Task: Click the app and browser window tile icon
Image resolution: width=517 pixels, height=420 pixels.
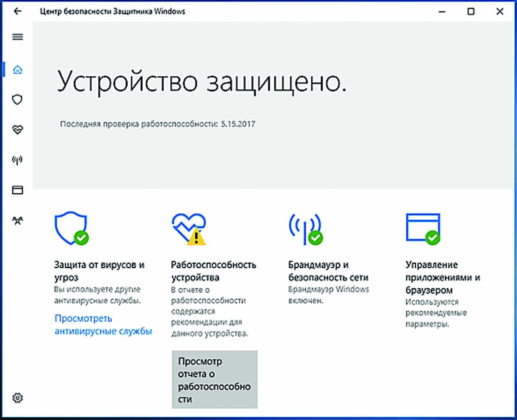Action: click(x=423, y=228)
